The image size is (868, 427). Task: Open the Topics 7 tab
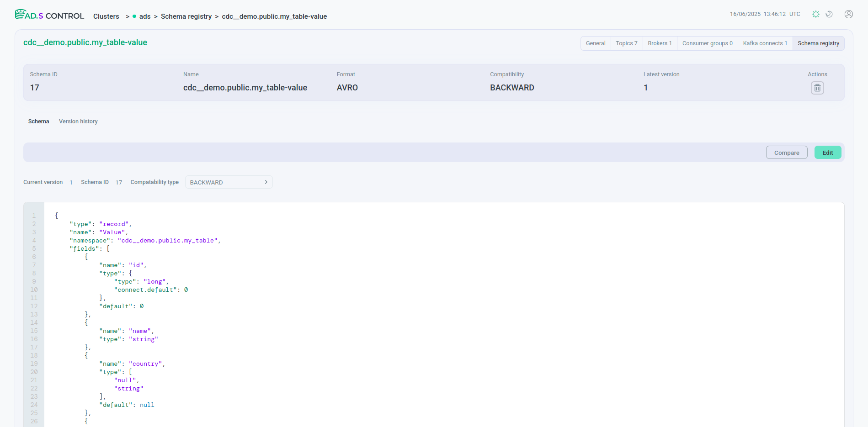click(626, 43)
